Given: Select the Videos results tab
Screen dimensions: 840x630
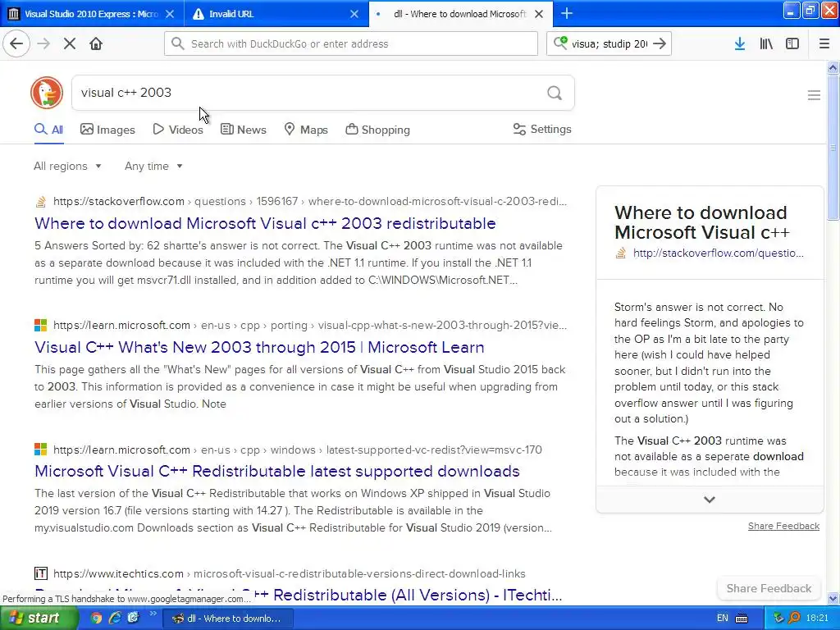Looking at the screenshot, I should 178,130.
